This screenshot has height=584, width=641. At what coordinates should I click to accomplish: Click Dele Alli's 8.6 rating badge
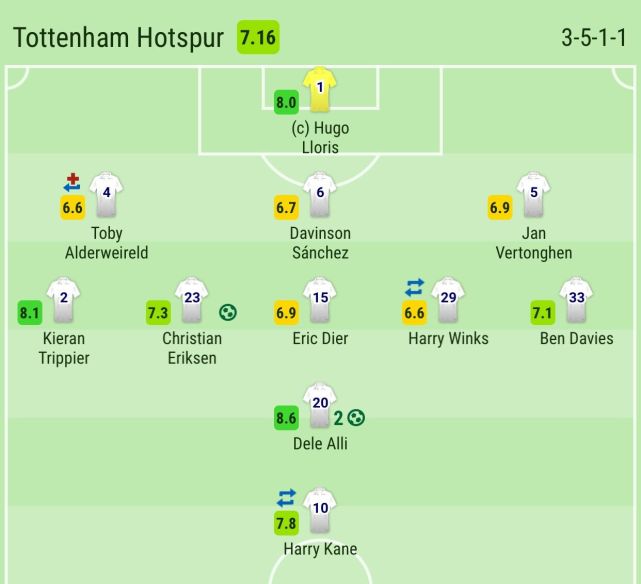click(x=286, y=418)
